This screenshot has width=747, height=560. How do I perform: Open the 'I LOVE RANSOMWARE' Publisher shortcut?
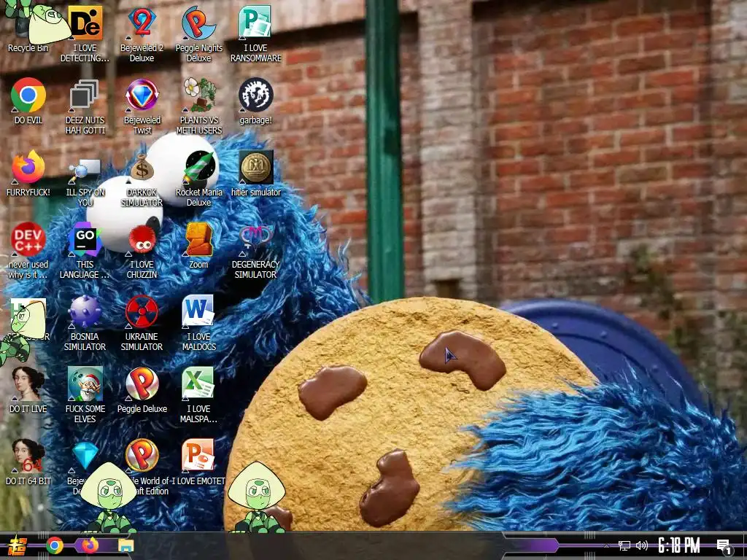coord(256,34)
